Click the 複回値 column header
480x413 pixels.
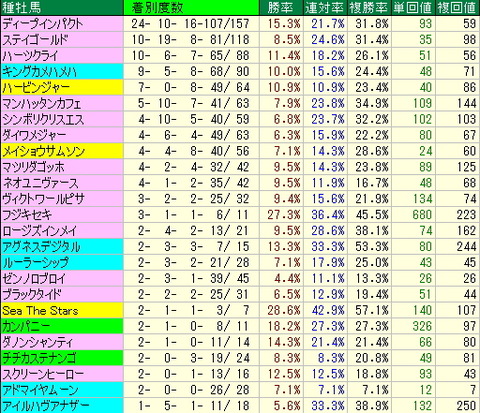457,8
